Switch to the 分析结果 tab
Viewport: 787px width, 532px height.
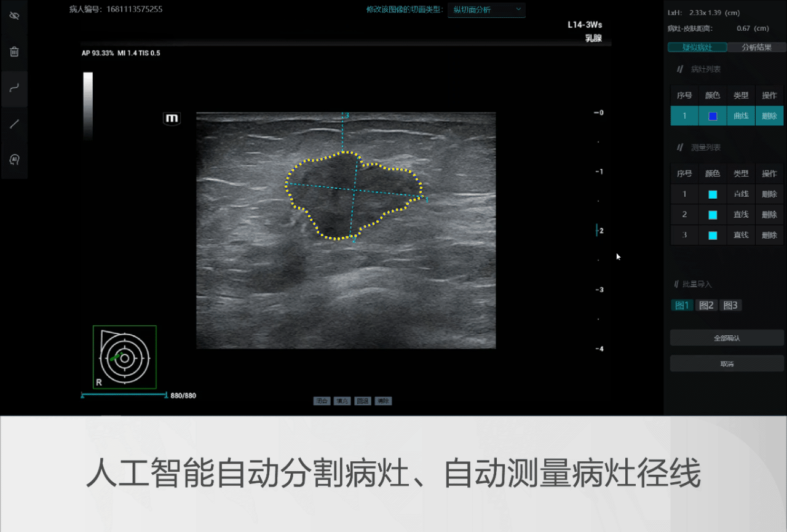point(756,47)
